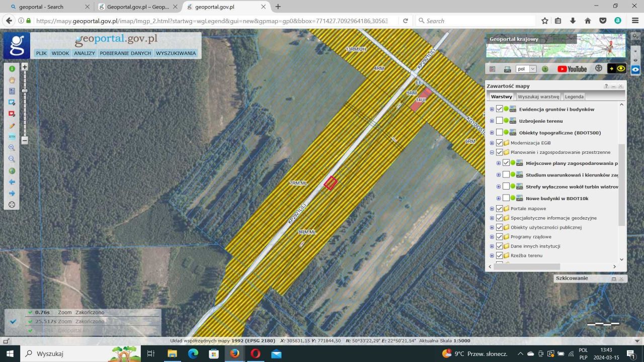This screenshot has width=644, height=362.
Task: Click the layer panel vertical scrollbar
Action: pos(621,184)
